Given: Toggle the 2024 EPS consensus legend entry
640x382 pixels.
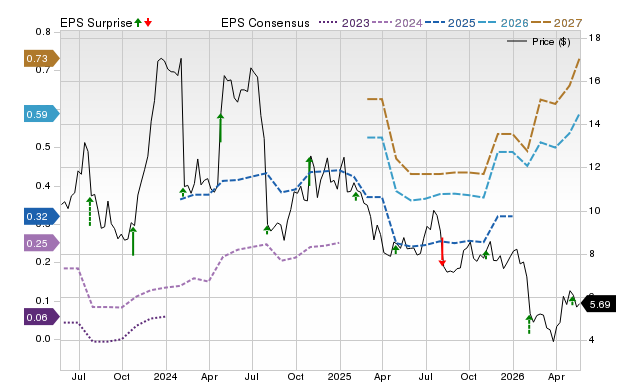Looking at the screenshot, I should tap(397, 23).
